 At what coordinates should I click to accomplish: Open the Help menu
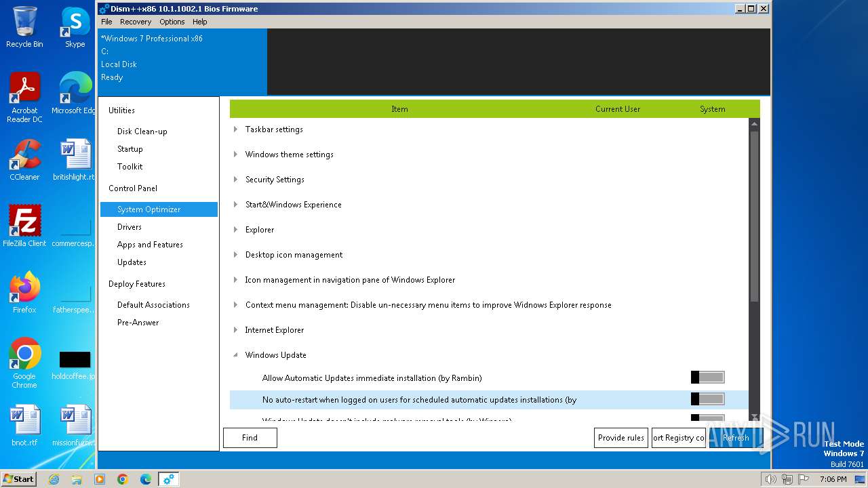pyautogui.click(x=199, y=22)
